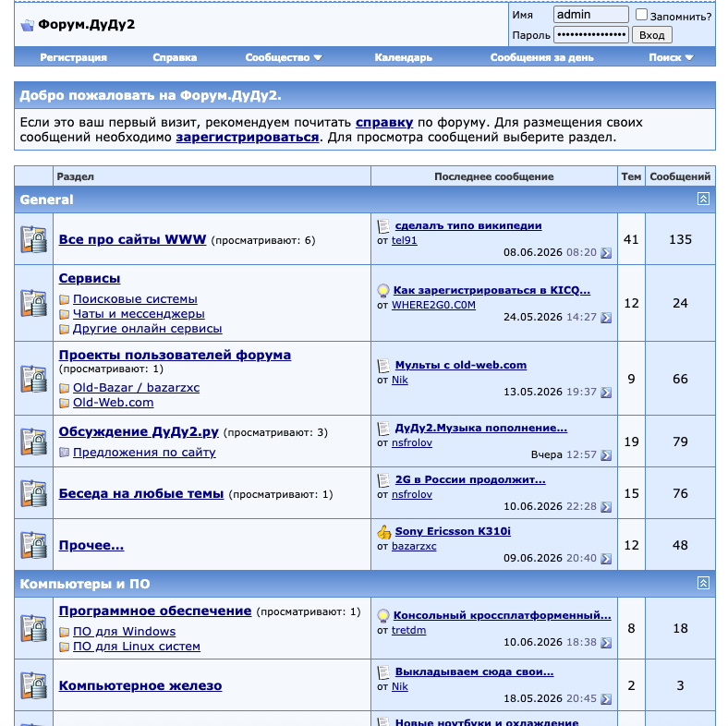728x726 pixels.
Task: Enable the Запомнить checkbox
Action: [x=641, y=15]
